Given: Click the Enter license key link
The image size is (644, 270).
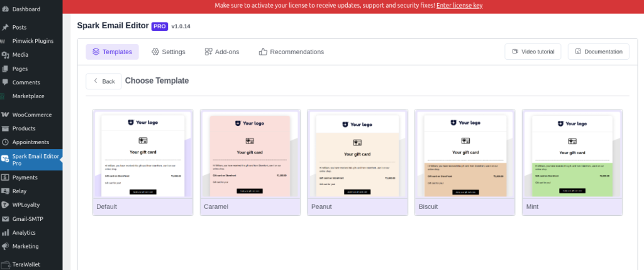Looking at the screenshot, I should (x=459, y=5).
